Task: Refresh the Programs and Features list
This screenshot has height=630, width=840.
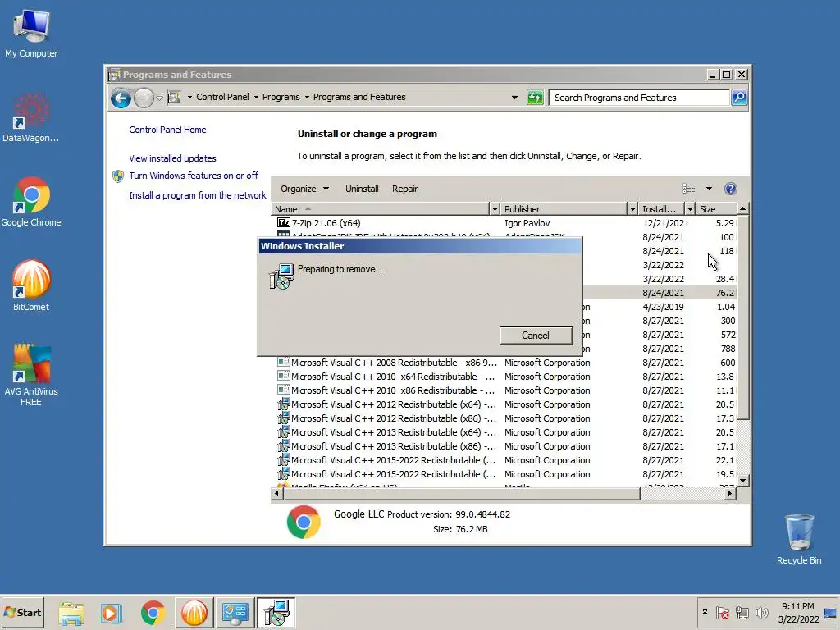Action: (x=535, y=98)
